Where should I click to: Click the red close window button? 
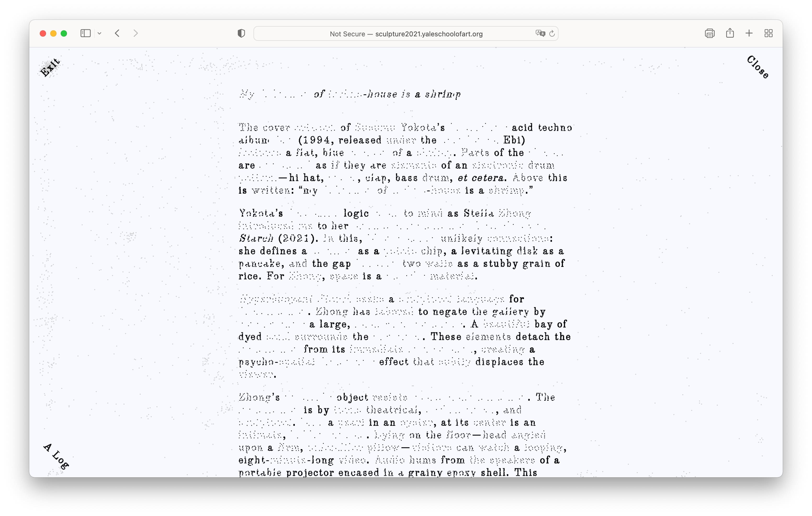(43, 33)
